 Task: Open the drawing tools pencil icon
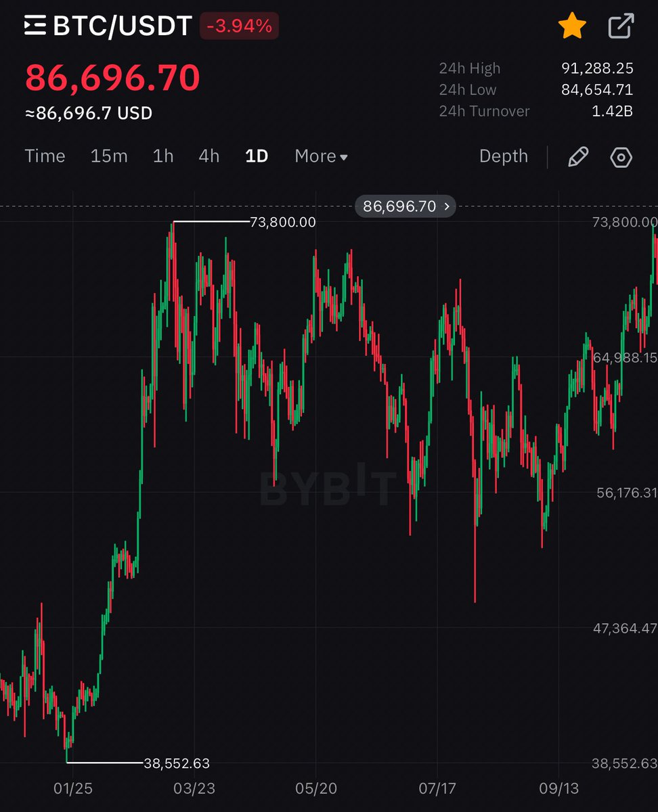coord(577,157)
